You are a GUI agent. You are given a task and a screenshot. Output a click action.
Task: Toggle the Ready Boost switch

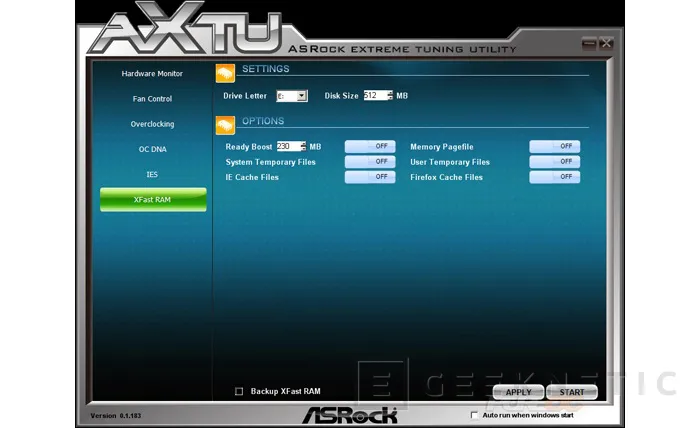pyautogui.click(x=370, y=146)
